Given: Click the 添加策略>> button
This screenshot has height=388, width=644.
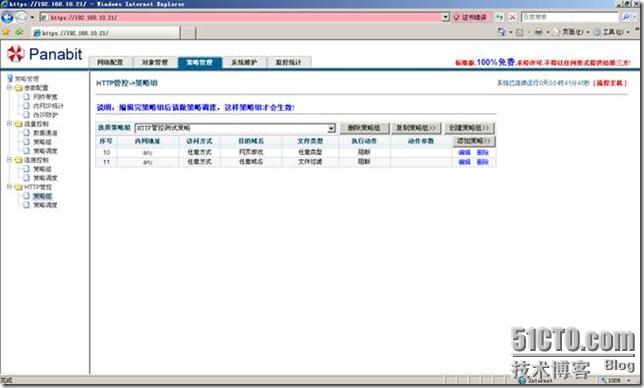Looking at the screenshot, I should click(474, 141).
